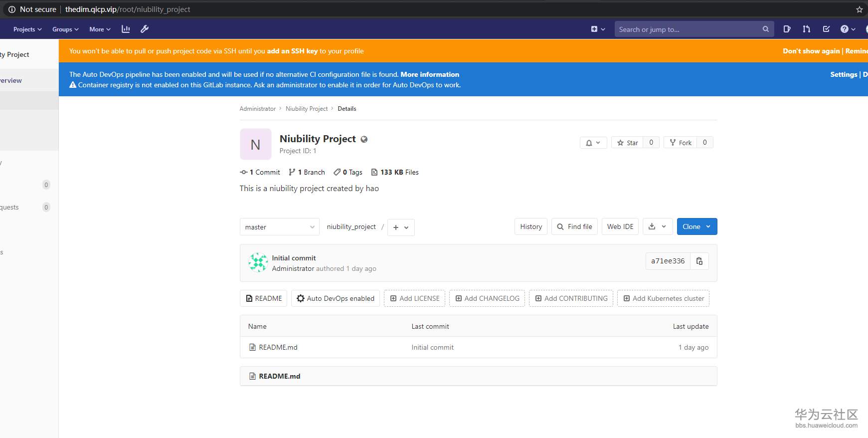The image size is (868, 438).
Task: Open the issues icon in navbar
Action: coord(787,29)
